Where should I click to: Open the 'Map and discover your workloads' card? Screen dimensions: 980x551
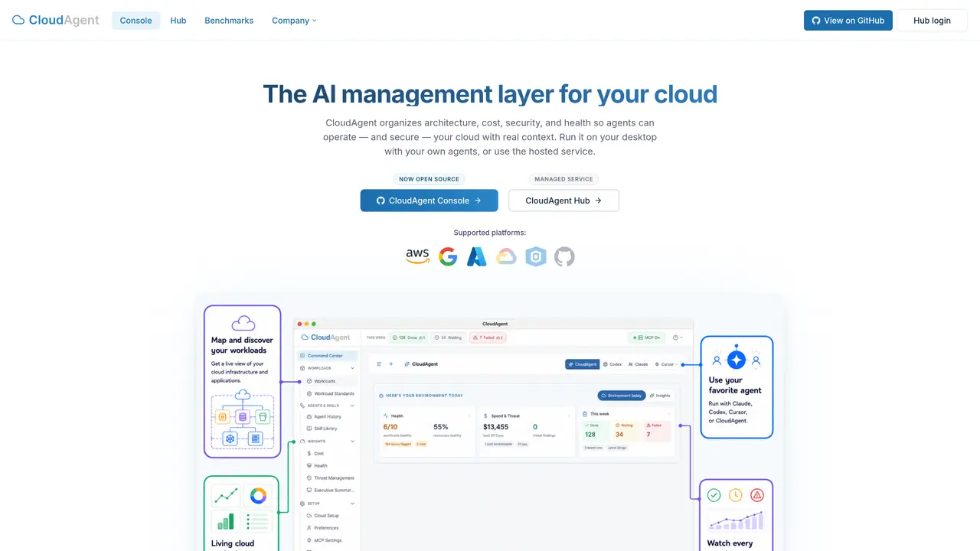click(x=243, y=381)
